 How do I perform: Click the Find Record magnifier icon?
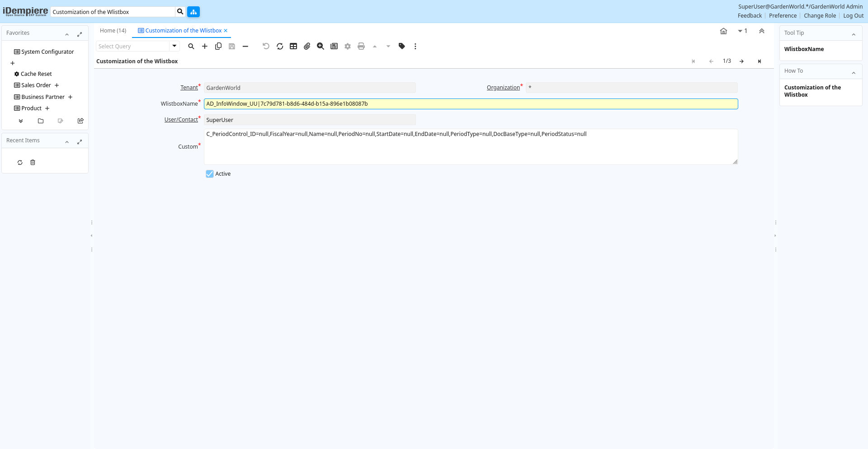tap(191, 46)
